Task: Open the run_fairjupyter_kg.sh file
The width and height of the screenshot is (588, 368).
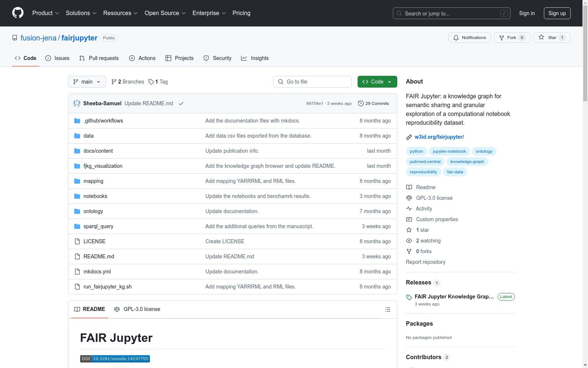Action: [x=108, y=287]
